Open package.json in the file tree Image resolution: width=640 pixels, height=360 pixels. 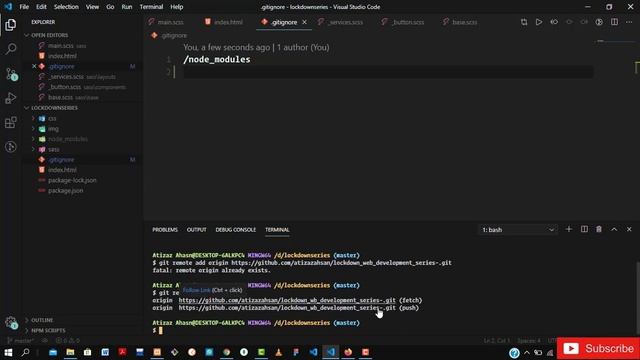[x=65, y=191]
